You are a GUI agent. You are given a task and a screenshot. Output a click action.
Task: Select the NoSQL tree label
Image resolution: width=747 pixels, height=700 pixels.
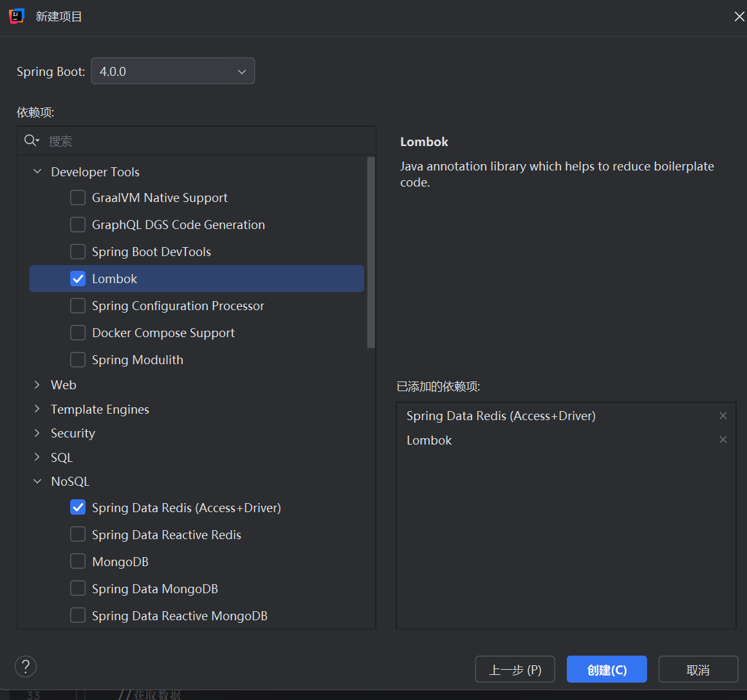coord(70,481)
